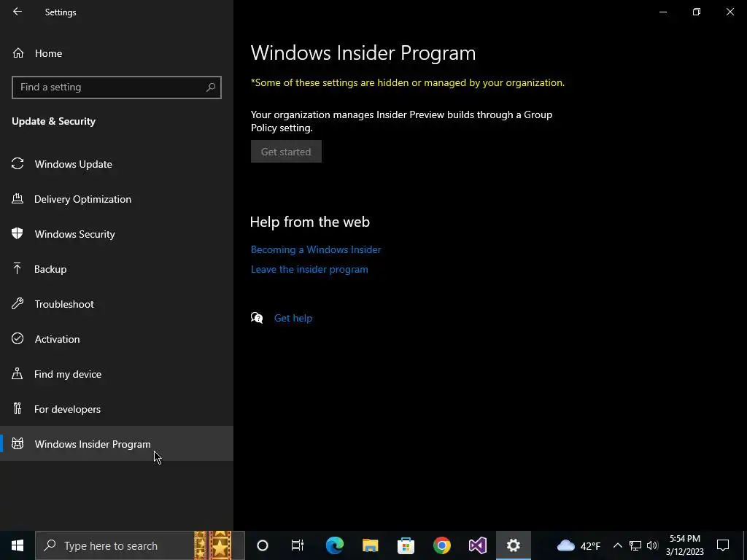
Task: Open Delivery Optimization section
Action: click(117, 199)
